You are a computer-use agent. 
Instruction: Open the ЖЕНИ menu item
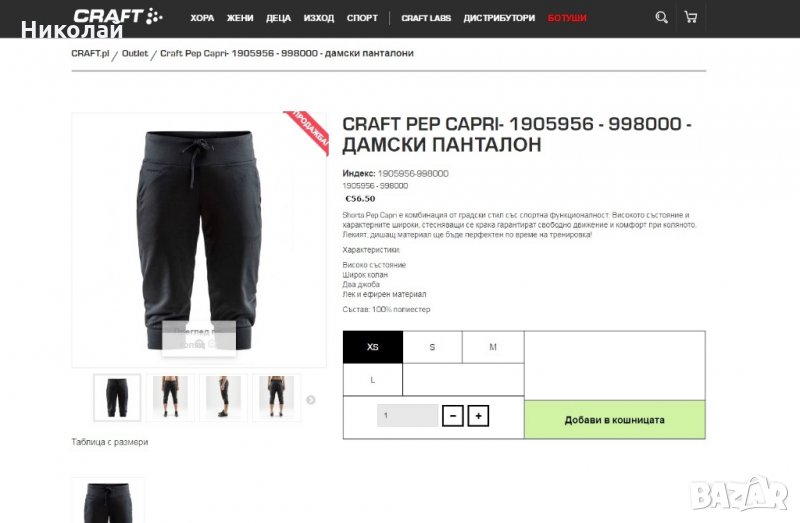240,18
